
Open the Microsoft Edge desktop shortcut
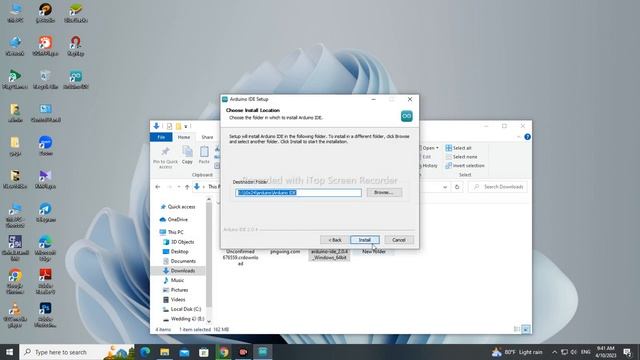pos(45,248)
